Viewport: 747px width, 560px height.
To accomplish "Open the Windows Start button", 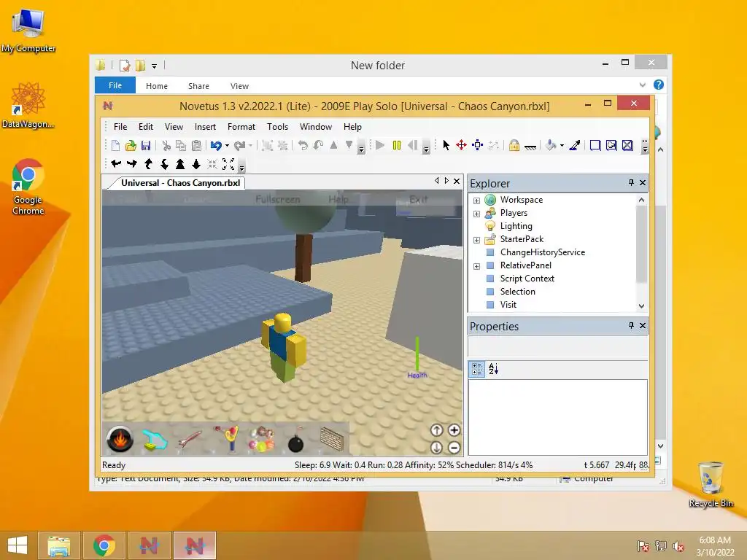I will point(18,545).
